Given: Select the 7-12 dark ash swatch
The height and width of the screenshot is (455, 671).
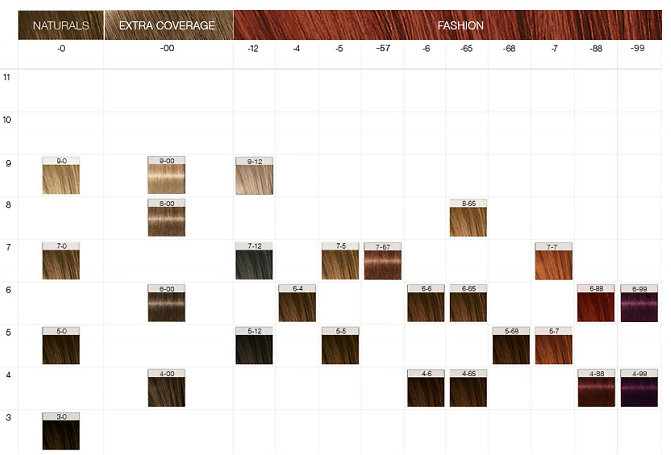Looking at the screenshot, I should [x=254, y=261].
